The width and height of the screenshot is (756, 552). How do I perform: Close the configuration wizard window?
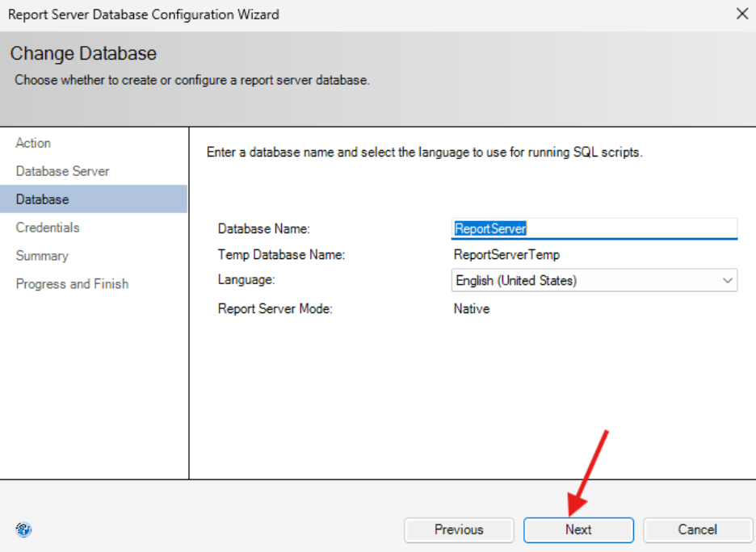(741, 14)
